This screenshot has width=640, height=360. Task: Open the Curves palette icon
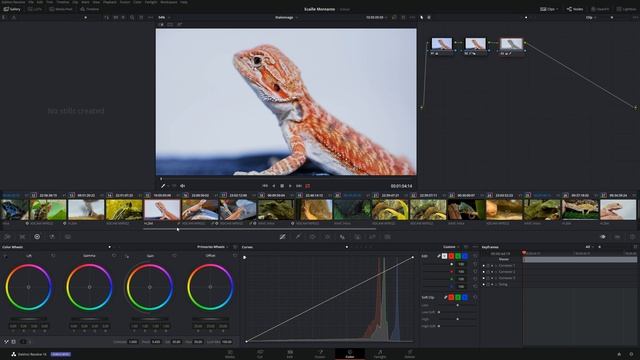click(282, 237)
